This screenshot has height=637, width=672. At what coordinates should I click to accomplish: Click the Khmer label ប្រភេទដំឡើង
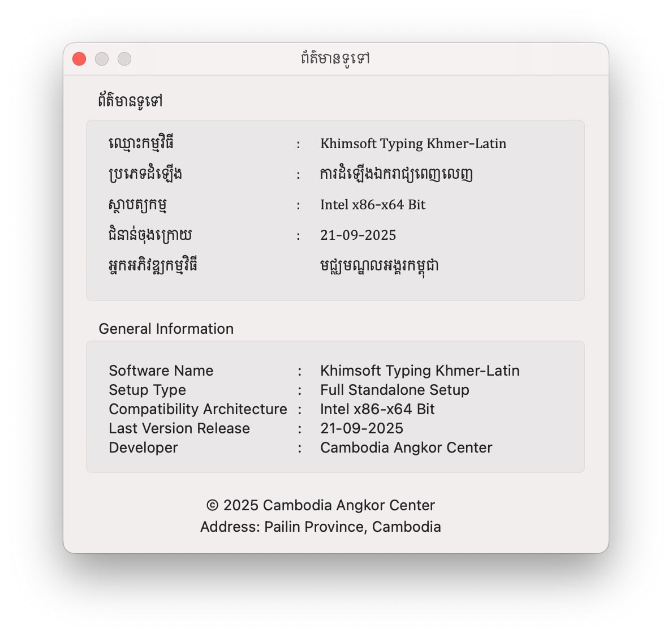tap(145, 174)
